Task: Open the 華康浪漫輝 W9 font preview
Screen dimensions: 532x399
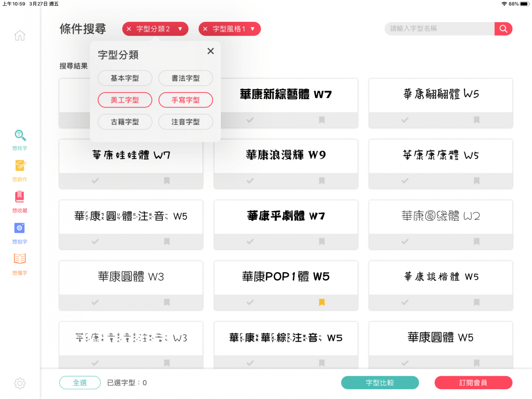Action: tap(286, 156)
